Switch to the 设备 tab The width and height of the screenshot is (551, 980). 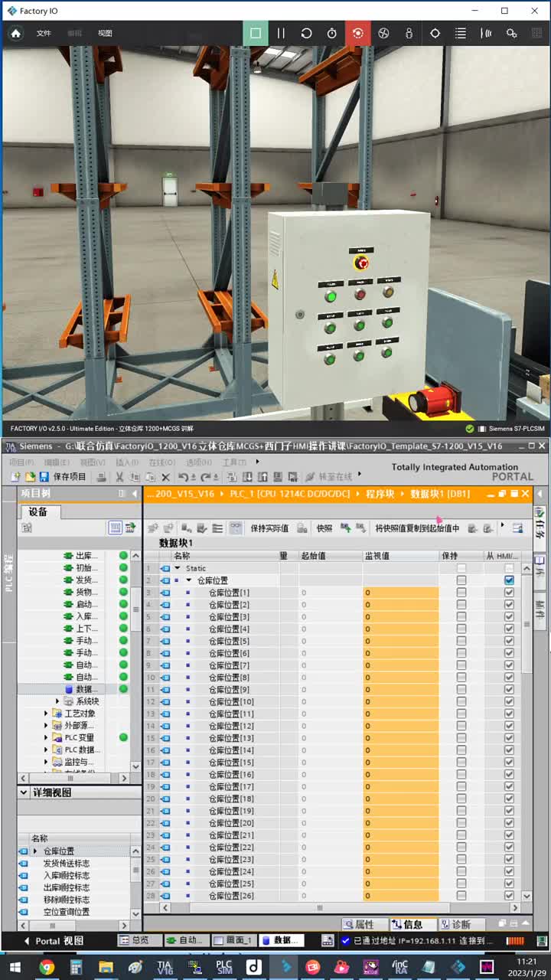38,511
